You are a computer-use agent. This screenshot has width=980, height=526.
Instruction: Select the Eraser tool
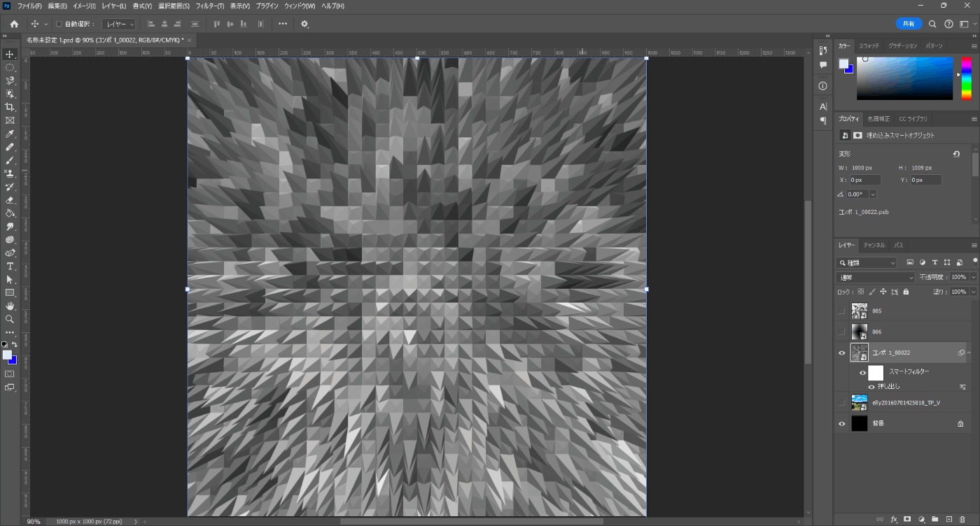pyautogui.click(x=10, y=200)
